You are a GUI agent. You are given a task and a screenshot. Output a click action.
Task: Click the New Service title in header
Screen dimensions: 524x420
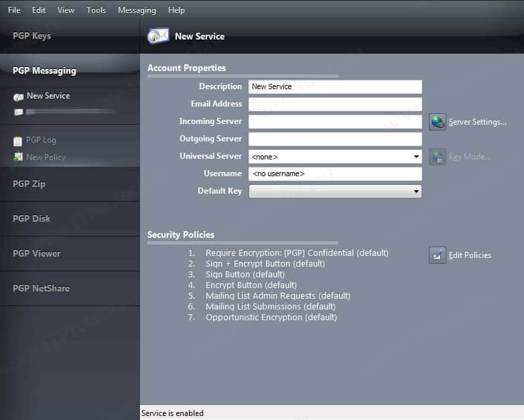[x=200, y=36]
